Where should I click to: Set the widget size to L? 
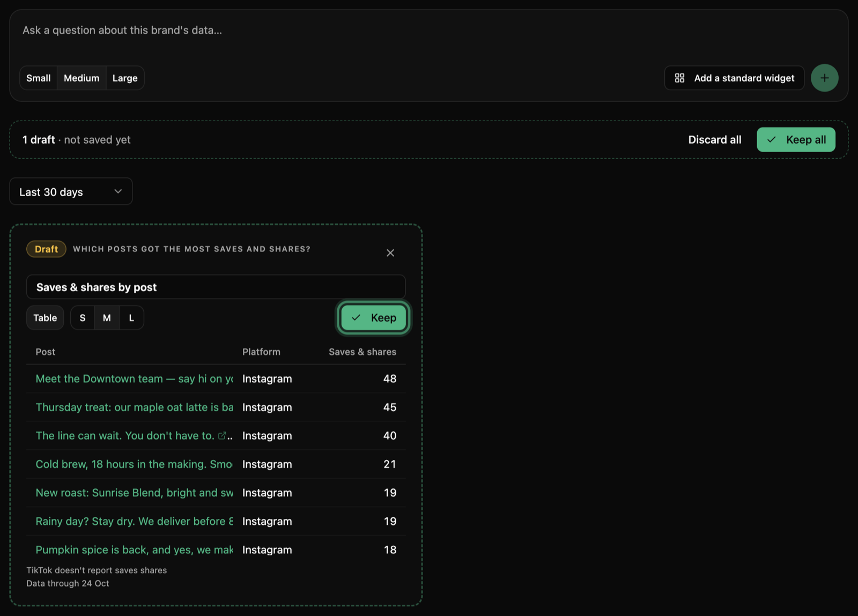click(x=131, y=318)
